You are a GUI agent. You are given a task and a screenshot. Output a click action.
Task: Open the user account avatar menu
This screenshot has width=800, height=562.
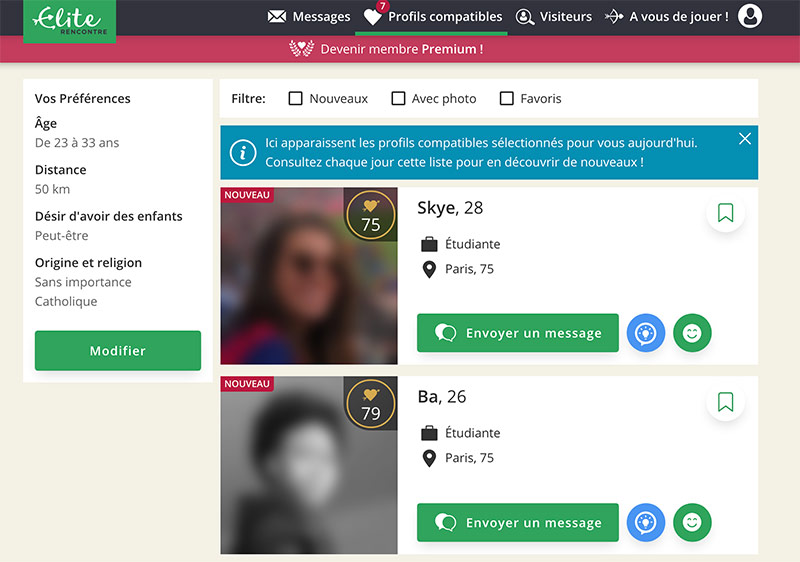[x=750, y=16]
